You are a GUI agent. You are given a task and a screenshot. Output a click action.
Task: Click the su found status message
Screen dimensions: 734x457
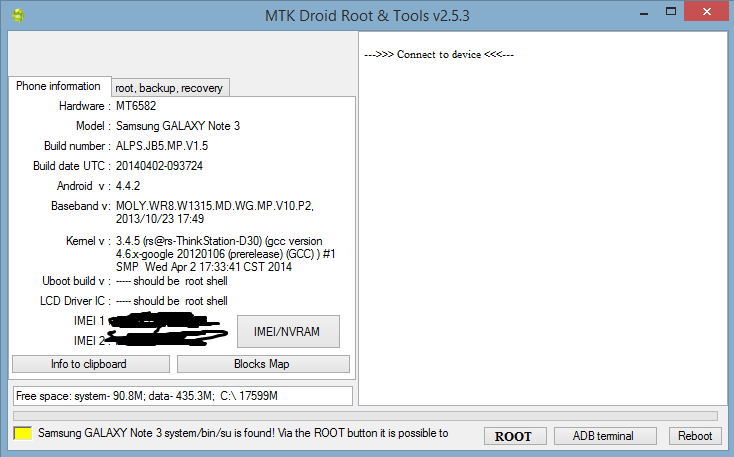[x=242, y=434]
